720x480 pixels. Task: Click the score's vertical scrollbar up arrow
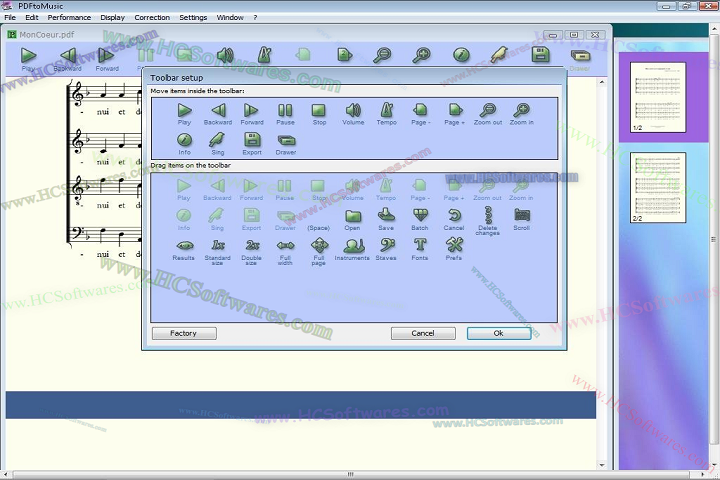[x=602, y=82]
